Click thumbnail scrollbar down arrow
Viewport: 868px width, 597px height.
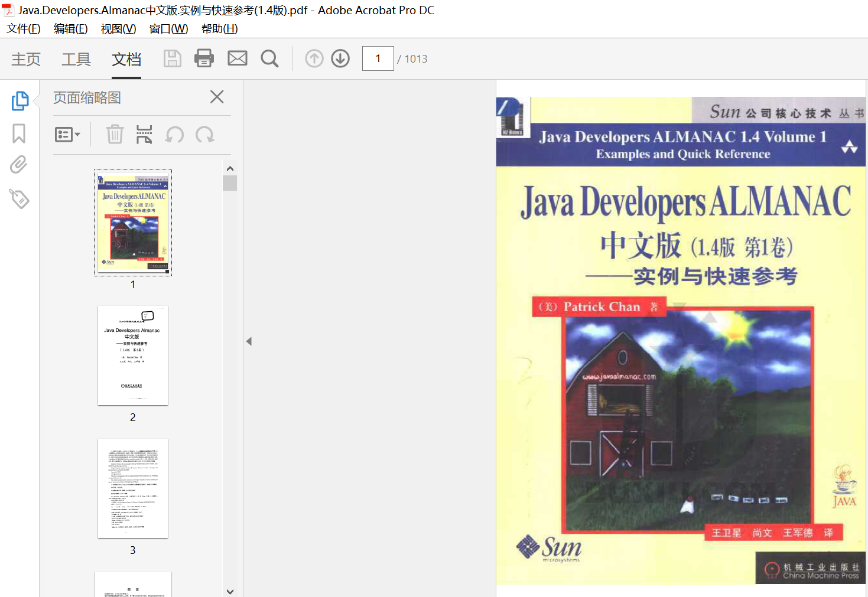230,591
